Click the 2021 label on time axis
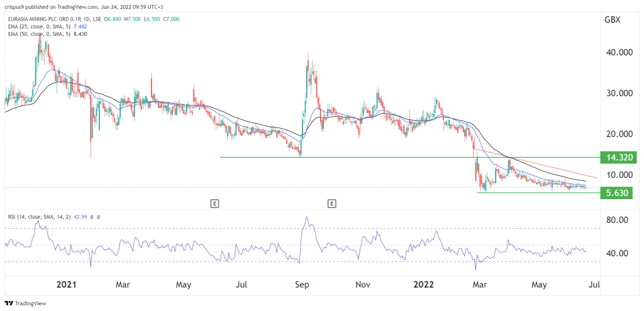This screenshot has width=644, height=311. tap(67, 284)
